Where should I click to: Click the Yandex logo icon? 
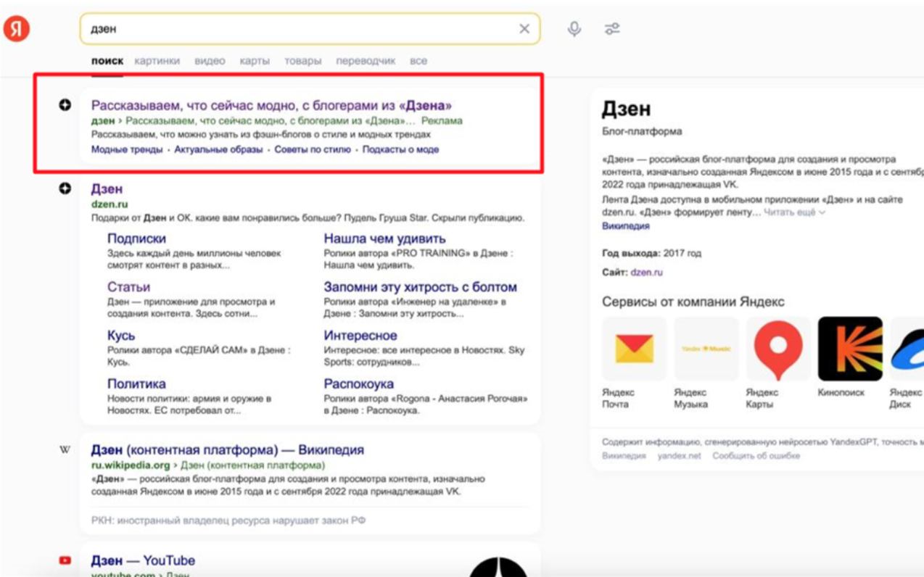(x=16, y=29)
